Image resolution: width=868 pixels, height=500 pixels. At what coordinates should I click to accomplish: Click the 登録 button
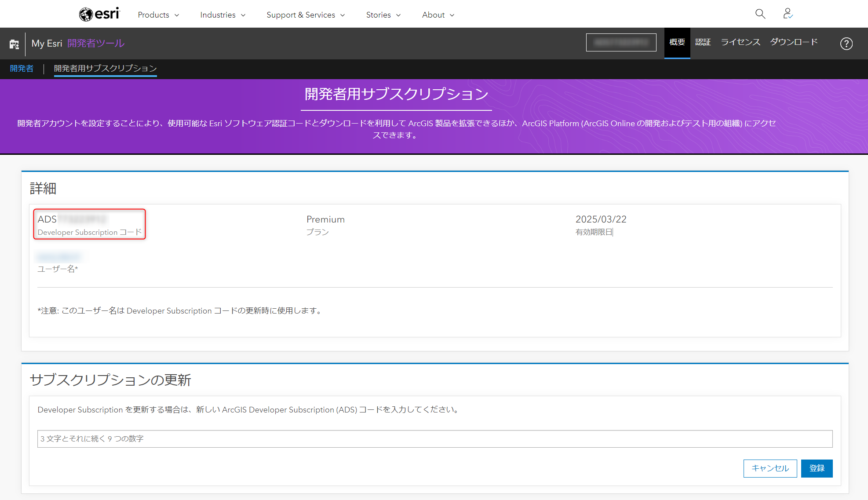(817, 468)
